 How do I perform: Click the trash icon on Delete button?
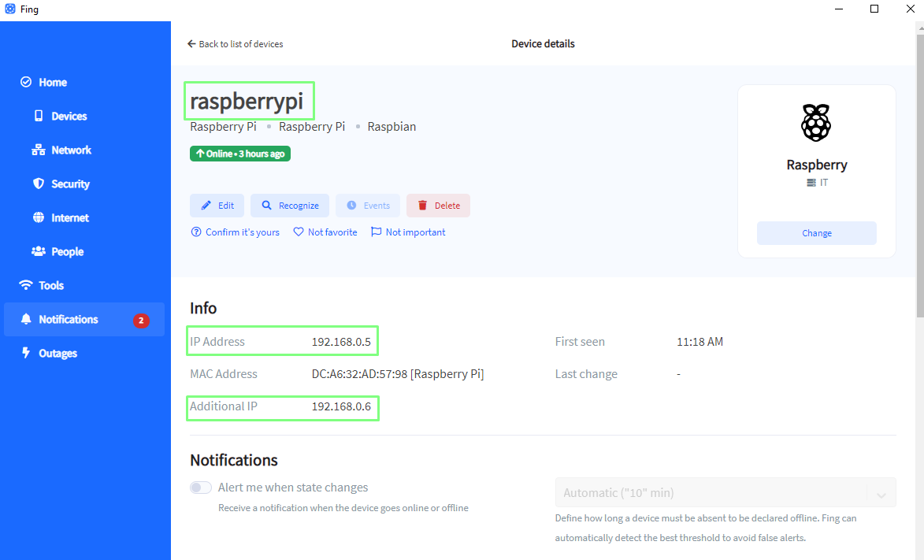click(x=422, y=205)
